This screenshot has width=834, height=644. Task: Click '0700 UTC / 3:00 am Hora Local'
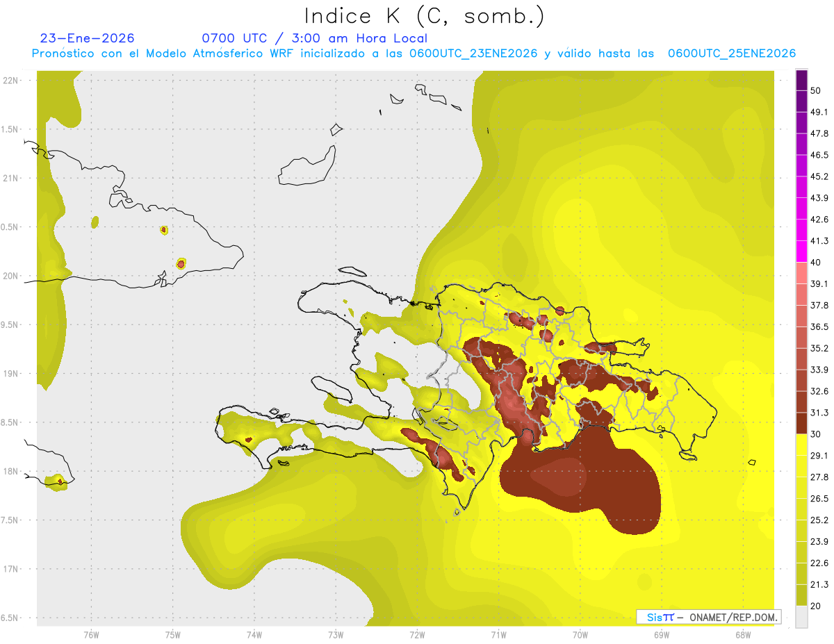click(x=314, y=38)
